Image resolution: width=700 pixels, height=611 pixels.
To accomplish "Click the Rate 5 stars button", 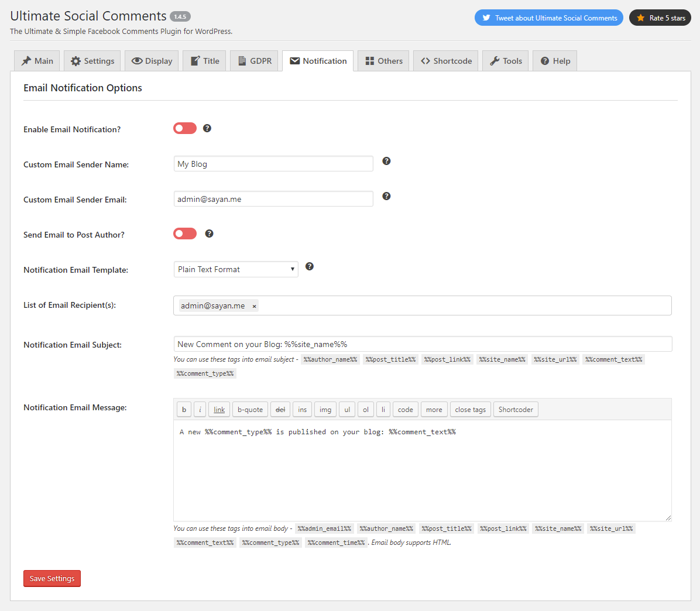I will point(660,18).
